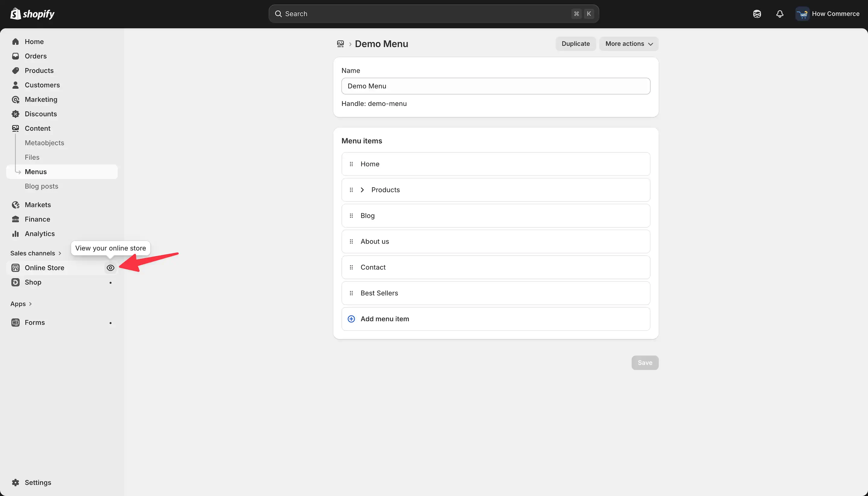The width and height of the screenshot is (868, 496).
Task: Open Metaobjects under Content
Action: pos(44,143)
